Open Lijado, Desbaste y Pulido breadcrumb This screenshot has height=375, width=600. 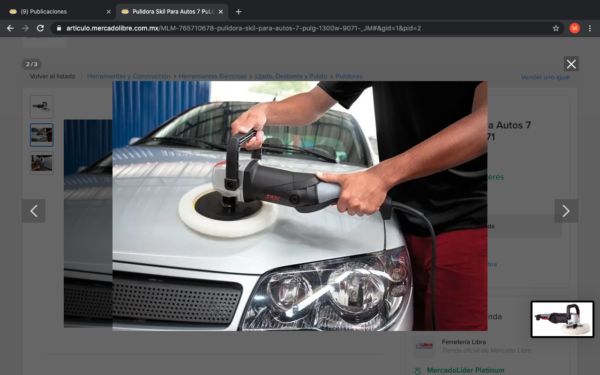tap(291, 76)
